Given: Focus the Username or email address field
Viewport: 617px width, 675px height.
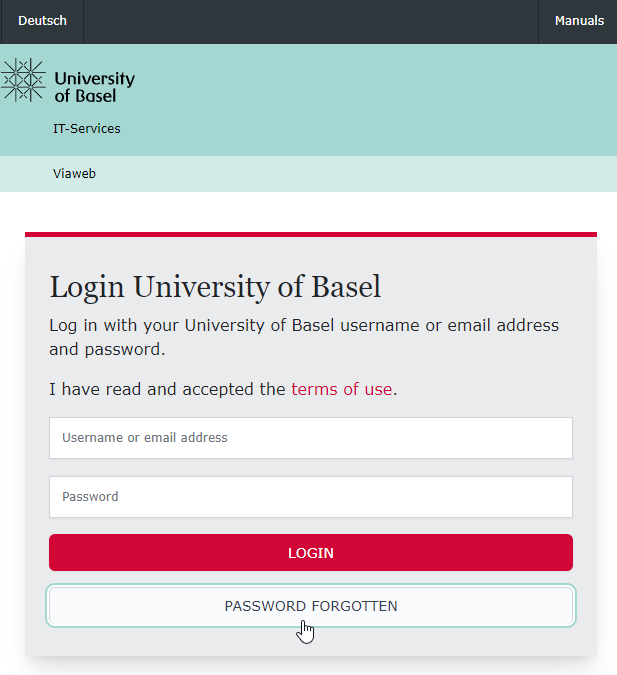Looking at the screenshot, I should coord(310,438).
